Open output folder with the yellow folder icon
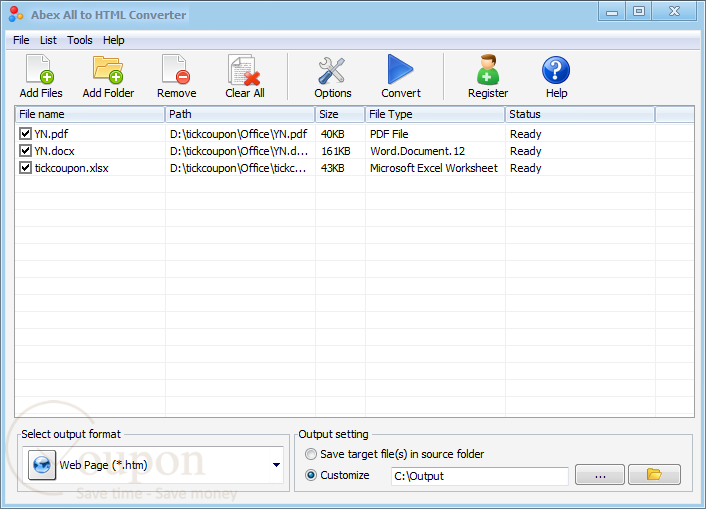 click(654, 474)
